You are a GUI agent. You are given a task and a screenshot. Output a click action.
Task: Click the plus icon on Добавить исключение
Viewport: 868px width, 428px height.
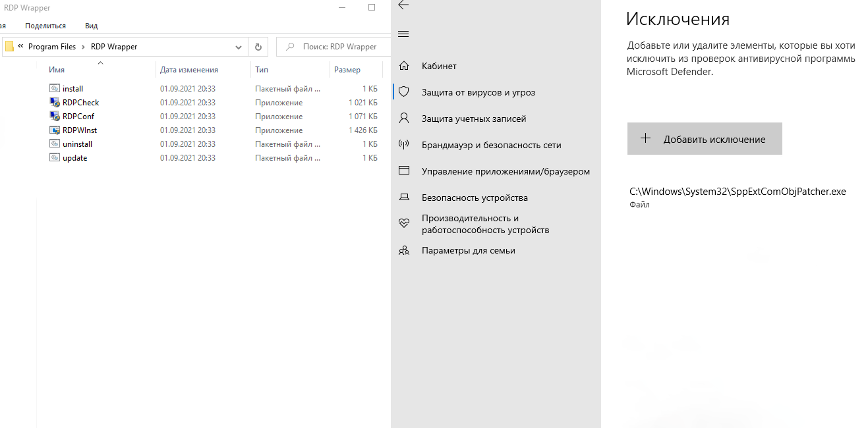(646, 138)
